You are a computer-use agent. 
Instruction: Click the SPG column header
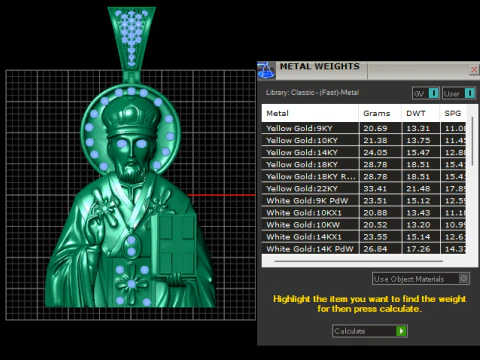coord(453,113)
